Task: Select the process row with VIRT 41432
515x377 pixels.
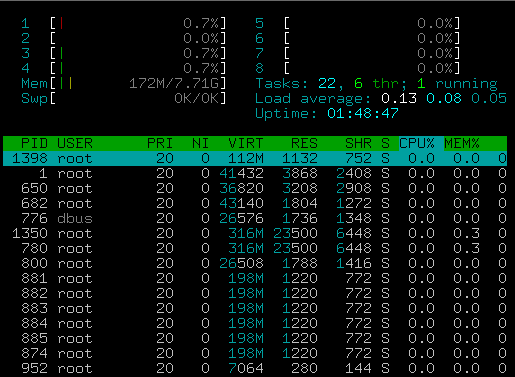Action: click(255, 173)
